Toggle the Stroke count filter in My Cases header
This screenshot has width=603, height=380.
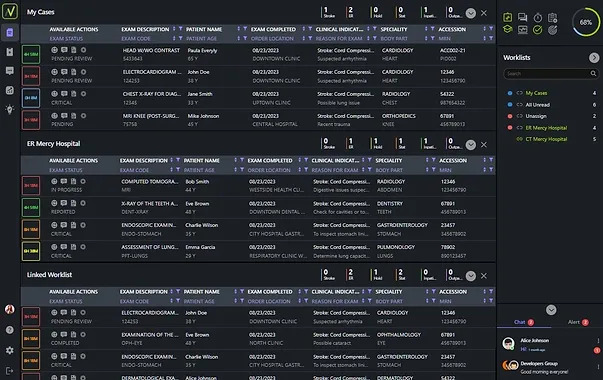pos(328,12)
